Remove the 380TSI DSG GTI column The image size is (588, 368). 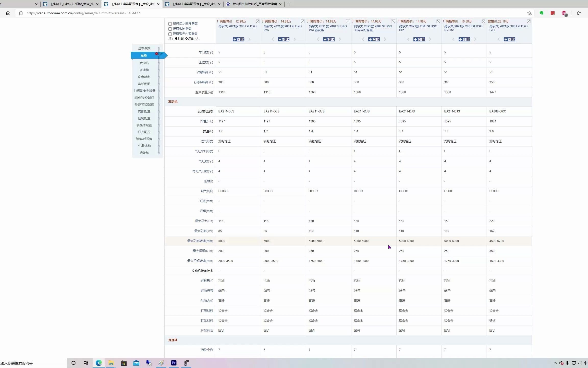click(529, 21)
